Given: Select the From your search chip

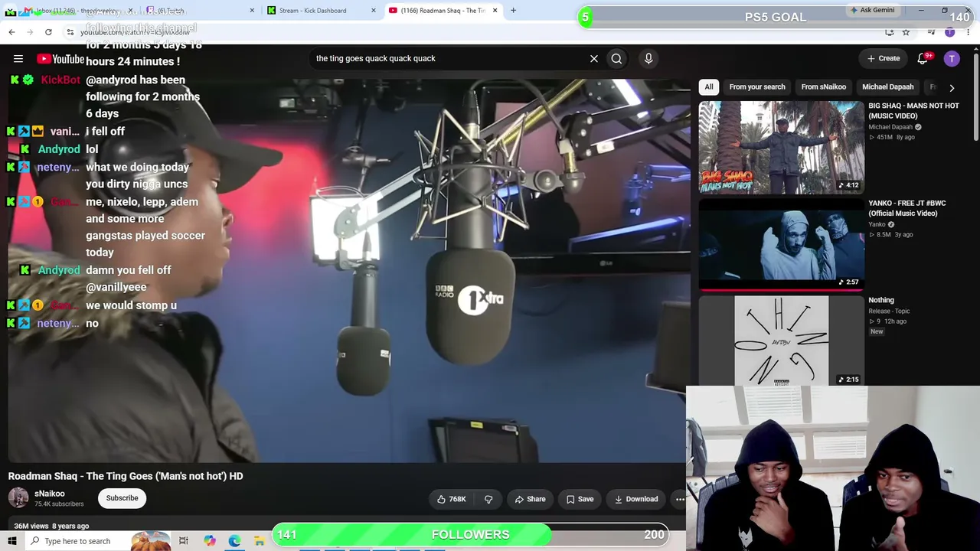Looking at the screenshot, I should click(x=757, y=87).
